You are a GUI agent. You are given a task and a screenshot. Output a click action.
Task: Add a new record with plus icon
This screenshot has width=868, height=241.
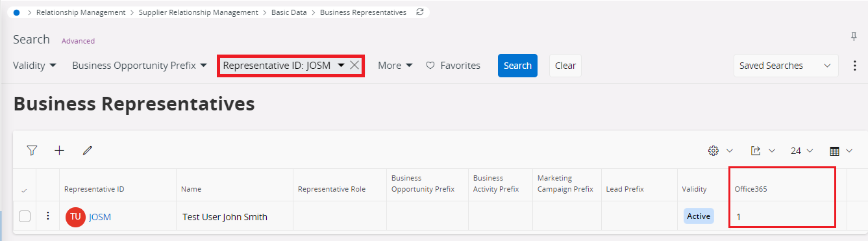60,151
